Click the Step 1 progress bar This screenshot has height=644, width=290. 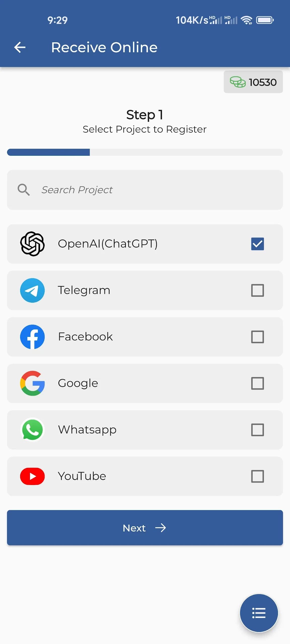(x=145, y=152)
